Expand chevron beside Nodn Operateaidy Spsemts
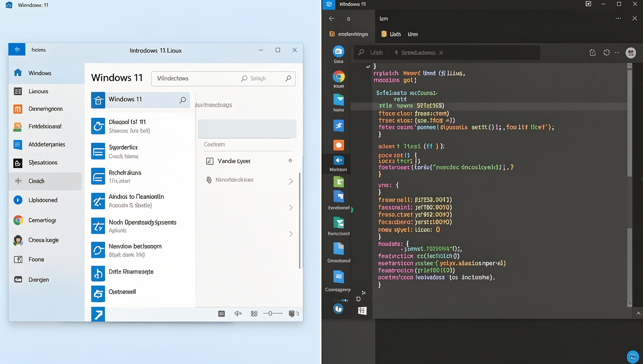Image resolution: width=643 pixels, height=364 pixels. click(x=291, y=234)
